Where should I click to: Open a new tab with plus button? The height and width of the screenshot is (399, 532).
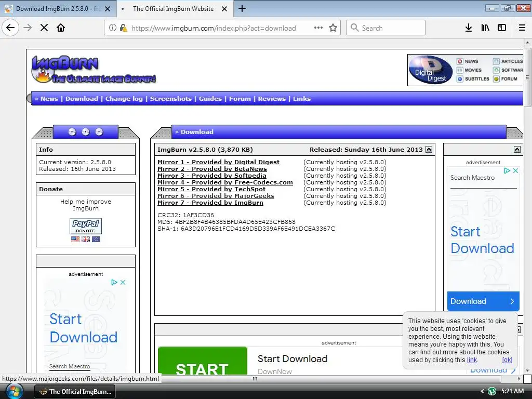click(242, 8)
